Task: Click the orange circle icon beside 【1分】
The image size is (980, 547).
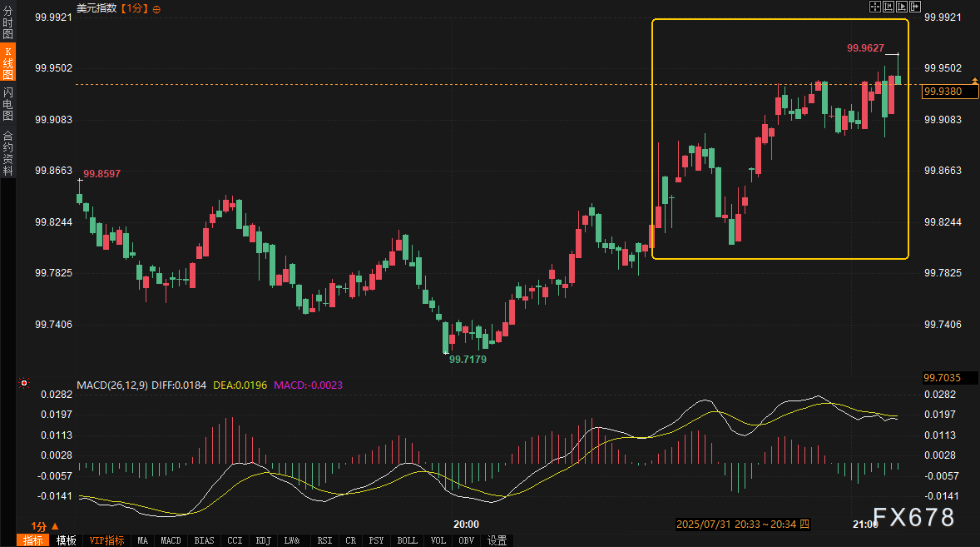Action: [x=157, y=8]
